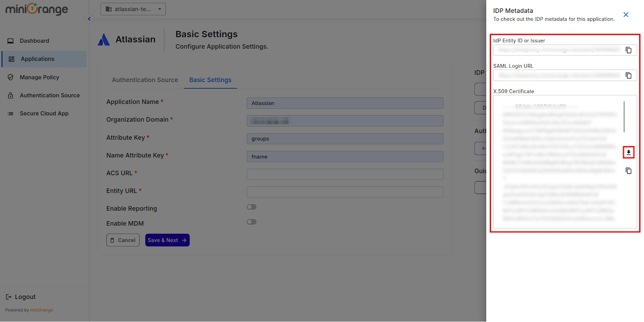Click the Authentication Source lock icon
The width and height of the screenshot is (644, 322).
point(10,95)
